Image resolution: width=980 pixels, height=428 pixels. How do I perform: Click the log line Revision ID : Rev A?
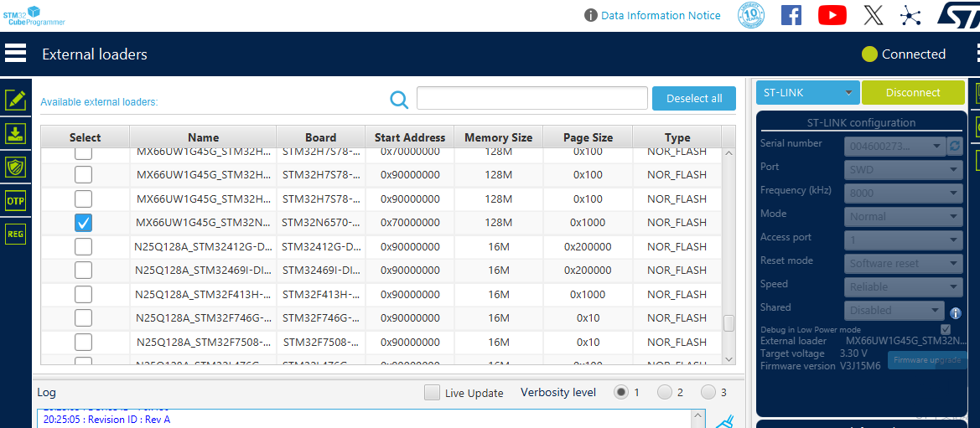pos(106,420)
